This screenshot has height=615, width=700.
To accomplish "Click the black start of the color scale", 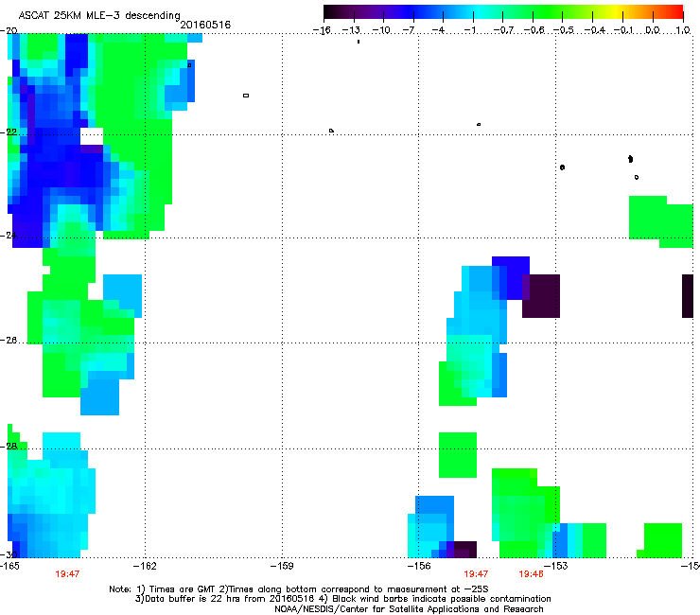I will pyautogui.click(x=331, y=11).
